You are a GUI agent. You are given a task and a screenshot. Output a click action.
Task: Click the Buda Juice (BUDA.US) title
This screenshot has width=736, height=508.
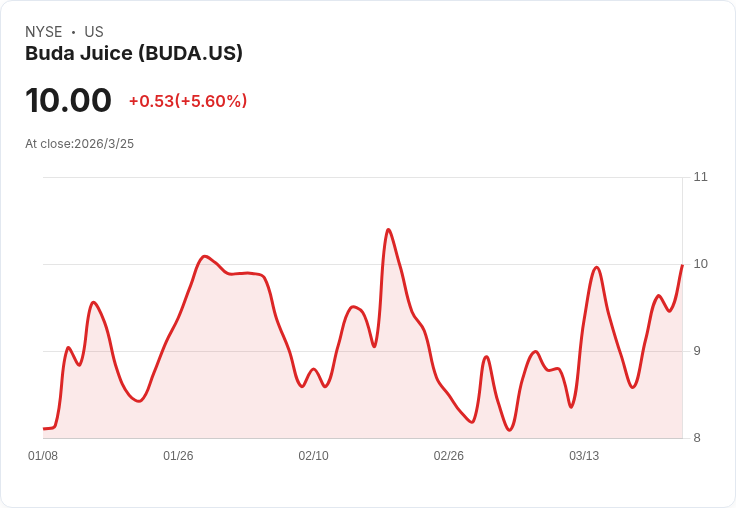click(x=134, y=54)
